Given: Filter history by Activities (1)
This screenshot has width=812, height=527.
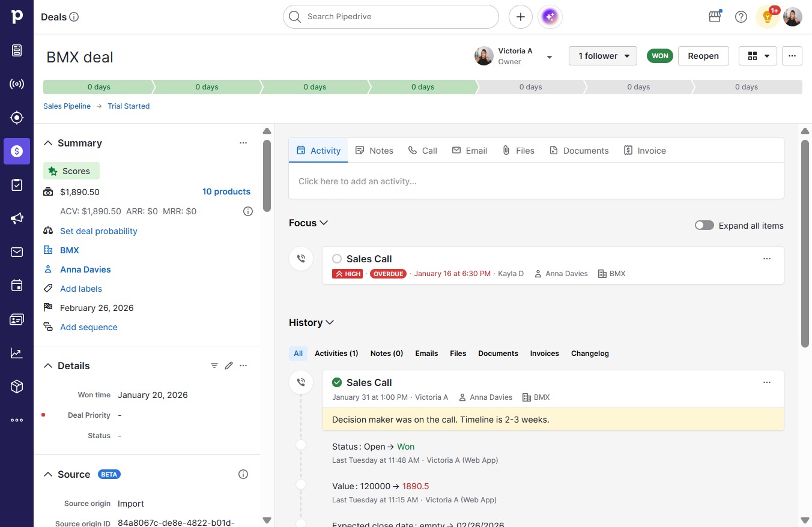Looking at the screenshot, I should 336,354.
